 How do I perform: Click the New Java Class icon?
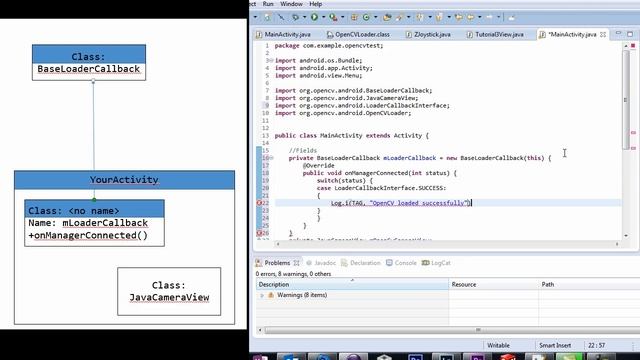(x=366, y=17)
